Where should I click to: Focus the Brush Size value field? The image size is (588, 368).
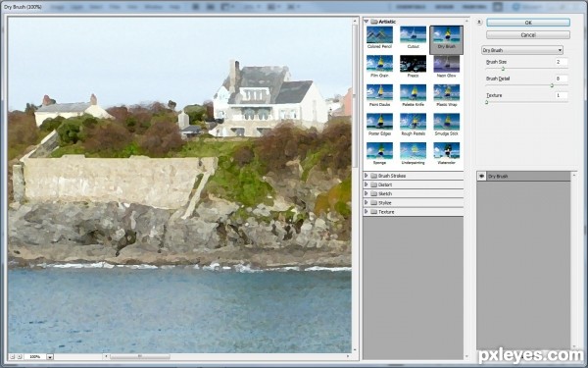pyautogui.click(x=562, y=62)
